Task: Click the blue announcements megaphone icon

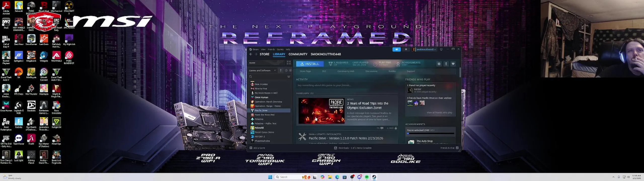Action: (396, 50)
